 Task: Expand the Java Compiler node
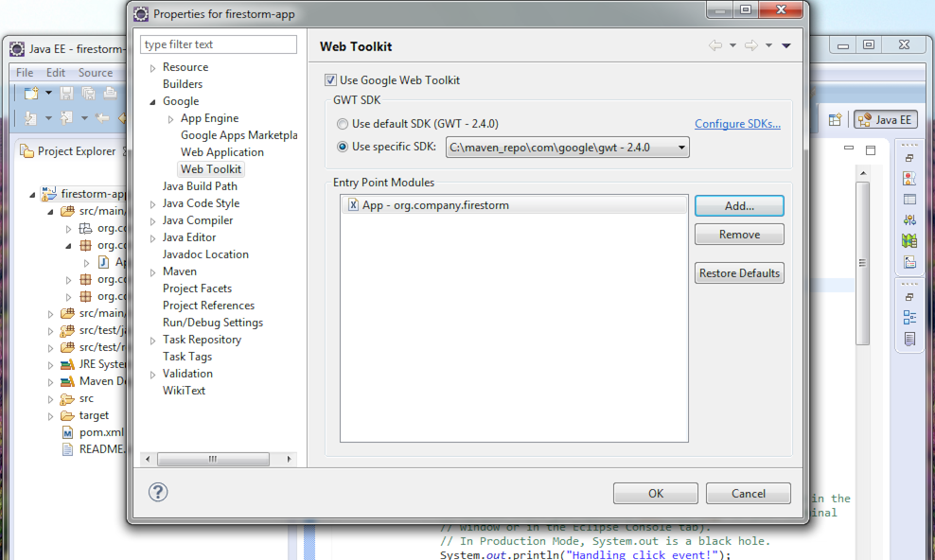click(x=152, y=221)
